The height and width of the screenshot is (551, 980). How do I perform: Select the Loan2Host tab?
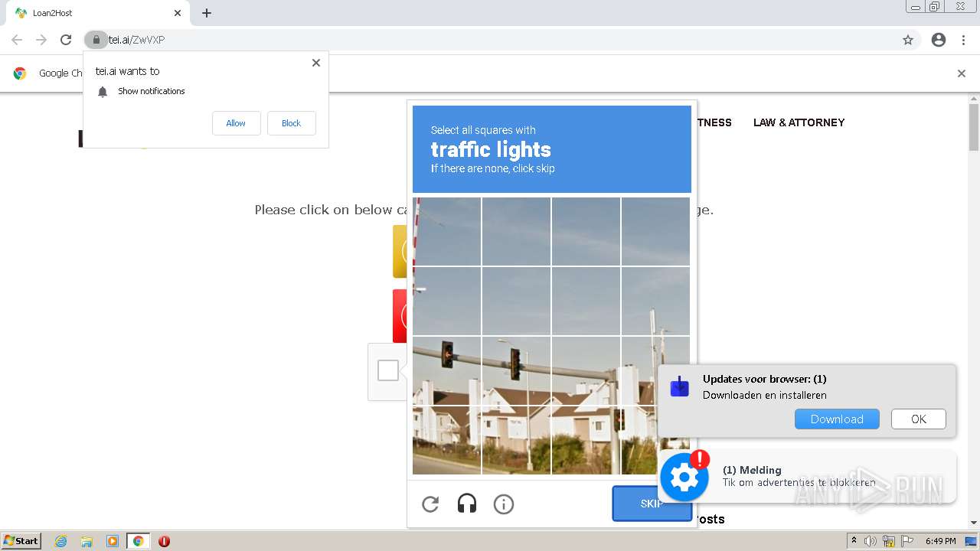point(96,13)
